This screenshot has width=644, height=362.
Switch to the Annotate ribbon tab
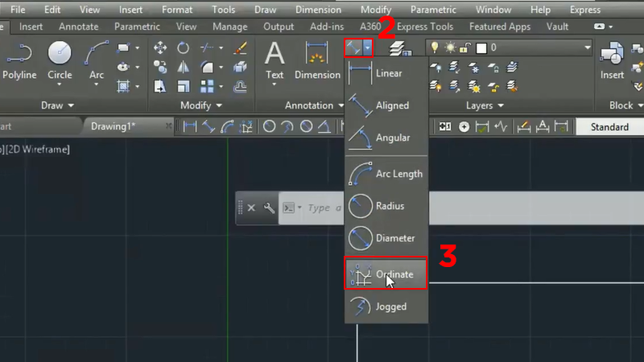[78, 27]
